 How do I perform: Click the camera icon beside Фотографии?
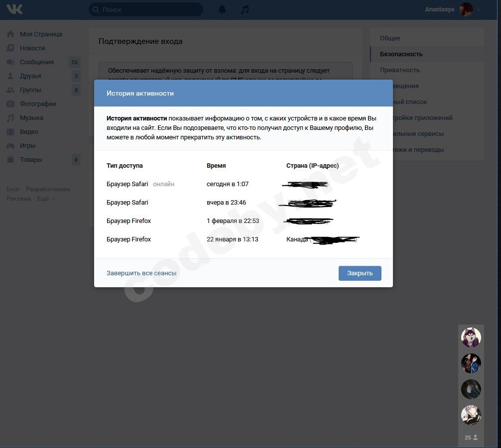(10, 104)
